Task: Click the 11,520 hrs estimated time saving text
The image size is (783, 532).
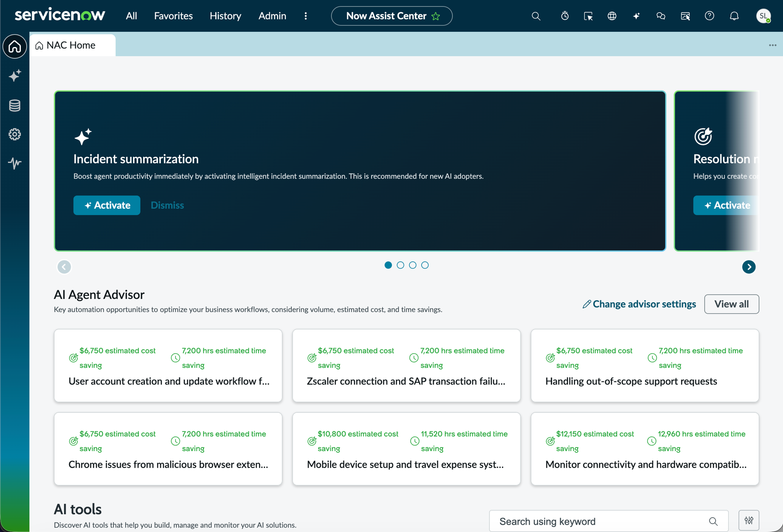Action: (464, 441)
